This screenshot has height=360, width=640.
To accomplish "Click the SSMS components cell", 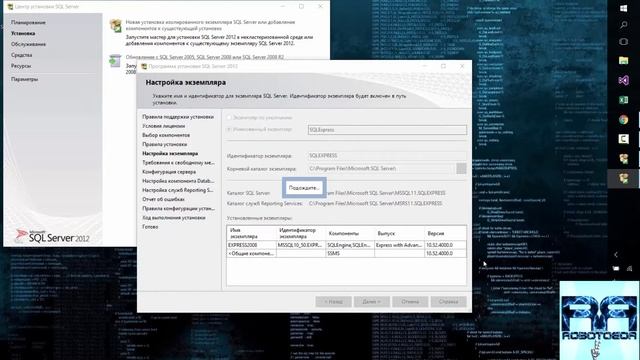I will click(x=350, y=253).
